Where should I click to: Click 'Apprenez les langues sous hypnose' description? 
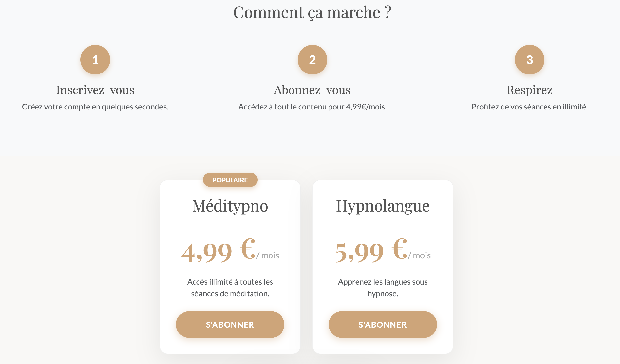pyautogui.click(x=383, y=288)
